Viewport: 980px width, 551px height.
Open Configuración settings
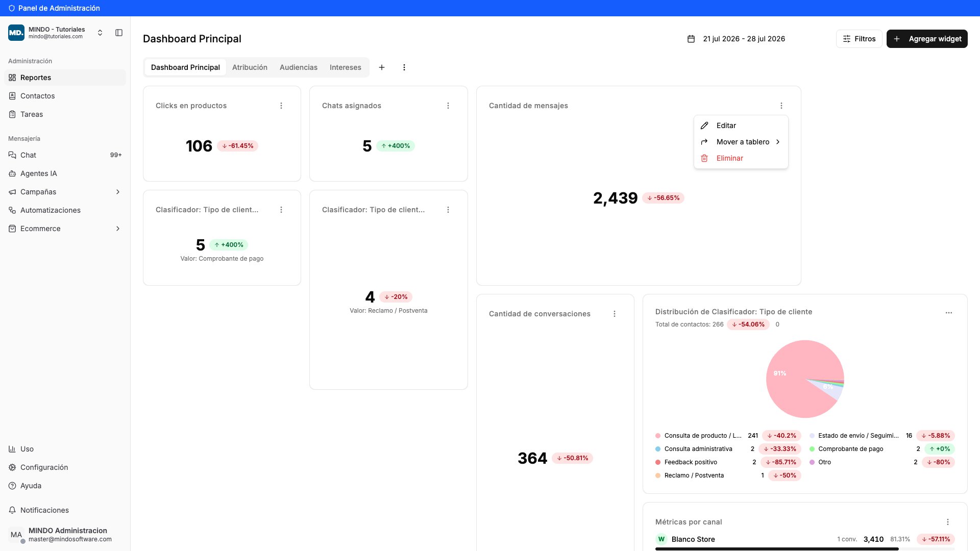65,467
